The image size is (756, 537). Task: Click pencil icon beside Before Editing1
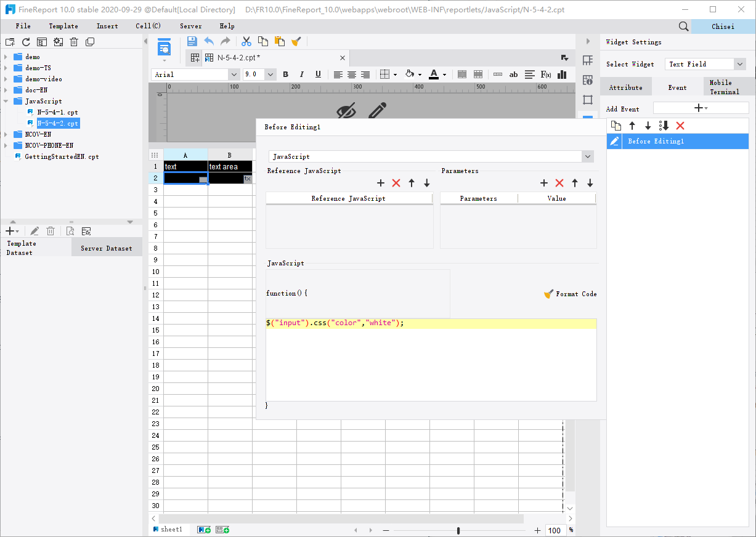614,142
